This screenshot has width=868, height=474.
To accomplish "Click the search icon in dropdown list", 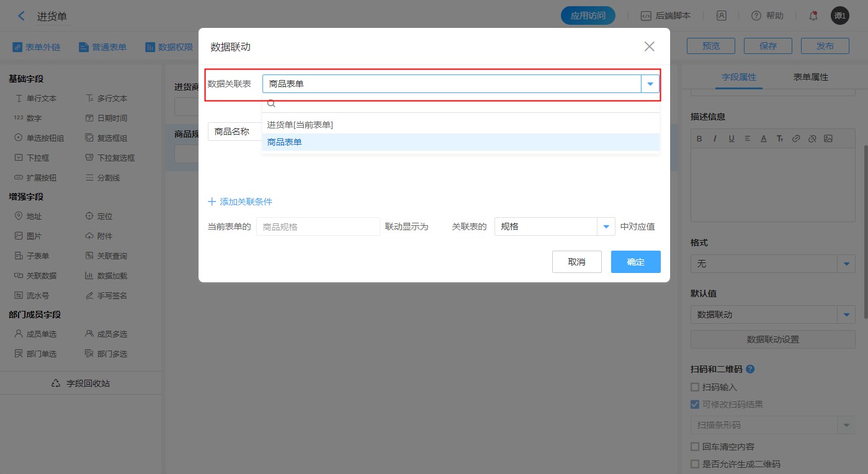I will pos(271,104).
